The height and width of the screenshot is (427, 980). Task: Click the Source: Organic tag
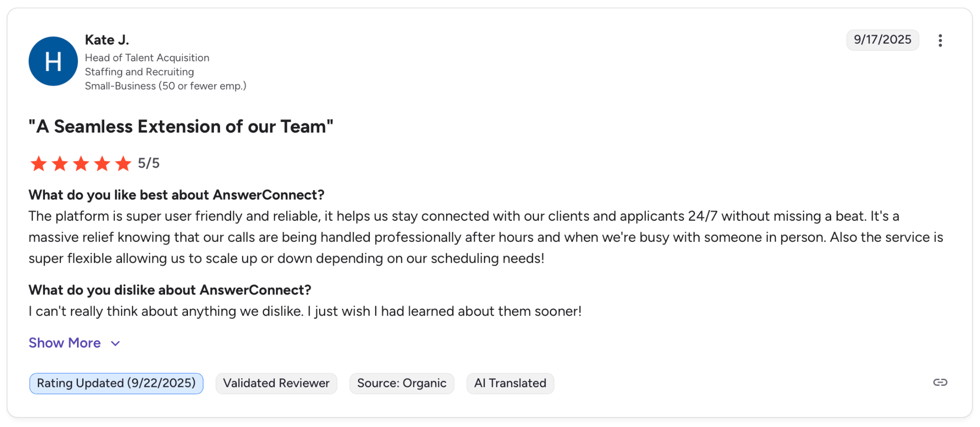(401, 383)
